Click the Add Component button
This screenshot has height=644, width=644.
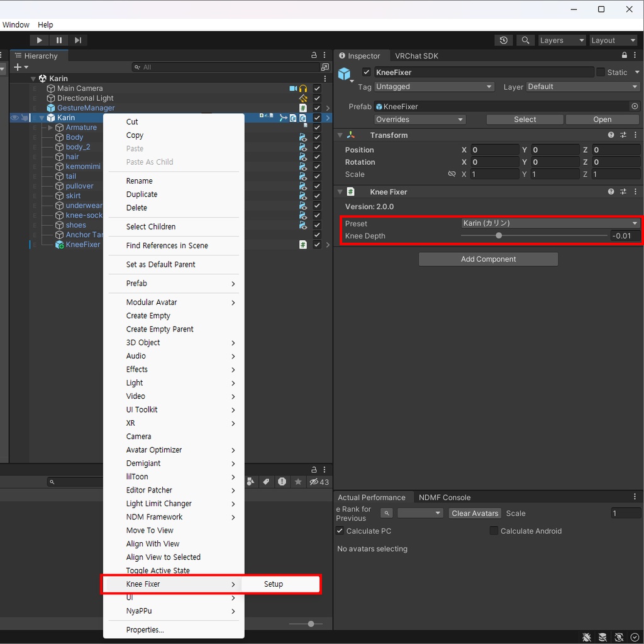point(488,259)
